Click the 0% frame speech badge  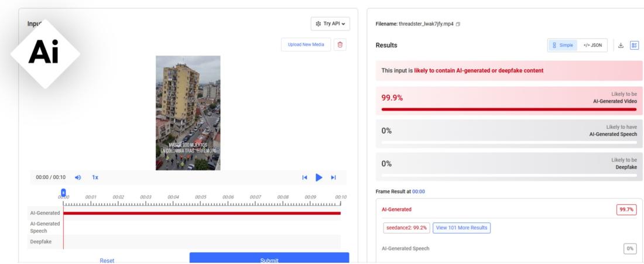(x=629, y=248)
